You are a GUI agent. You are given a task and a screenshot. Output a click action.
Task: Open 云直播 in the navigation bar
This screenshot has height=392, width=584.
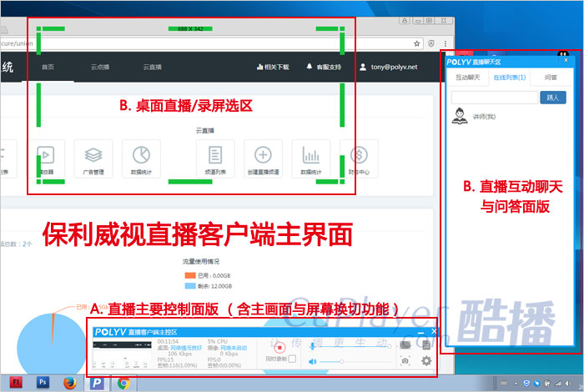click(153, 67)
